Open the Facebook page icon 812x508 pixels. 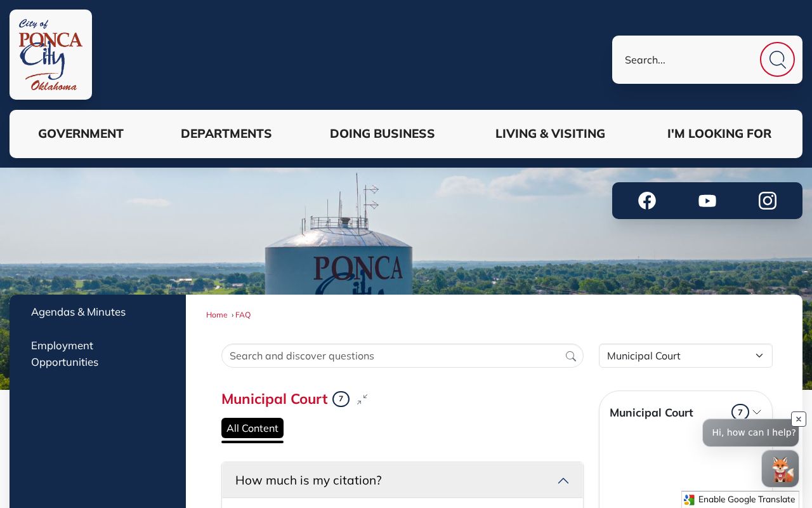coord(647,201)
